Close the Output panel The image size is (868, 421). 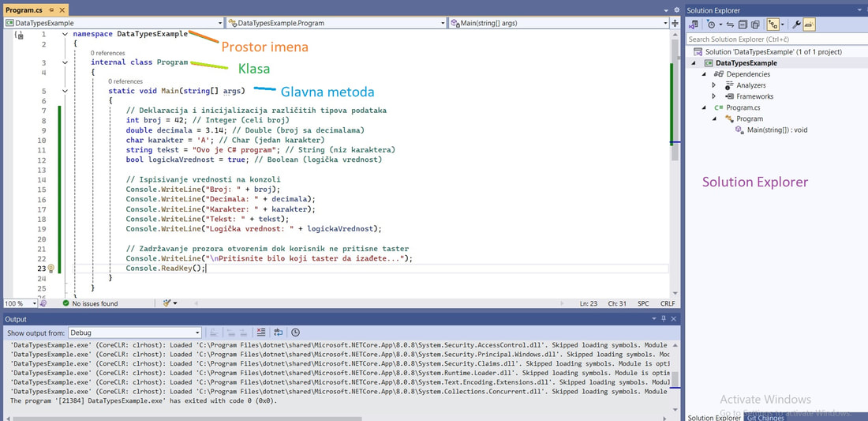pyautogui.click(x=674, y=319)
